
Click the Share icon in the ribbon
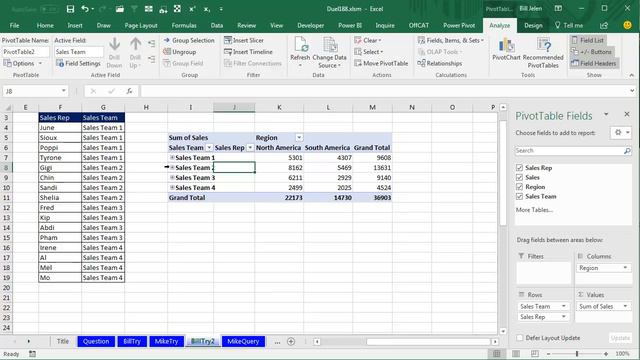pos(604,25)
